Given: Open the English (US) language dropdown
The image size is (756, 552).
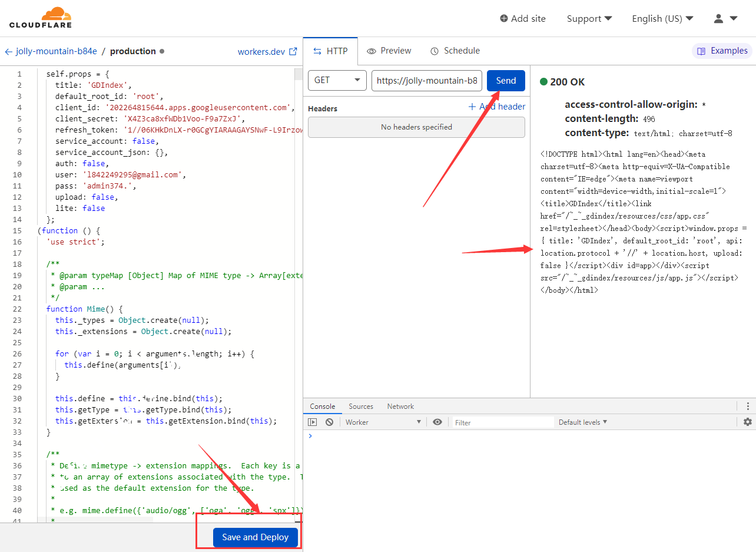Looking at the screenshot, I should pyautogui.click(x=662, y=18).
